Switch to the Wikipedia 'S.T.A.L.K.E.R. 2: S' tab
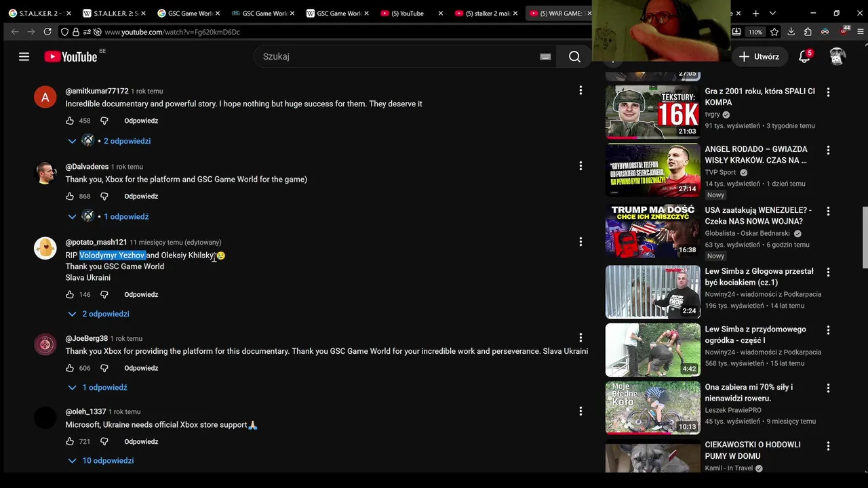Screen dimensions: 868x488 [x=115, y=13]
